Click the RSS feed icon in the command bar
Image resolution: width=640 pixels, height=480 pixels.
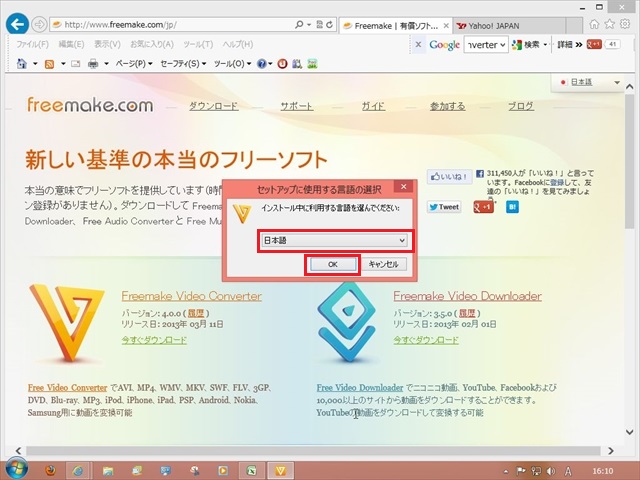[50, 64]
